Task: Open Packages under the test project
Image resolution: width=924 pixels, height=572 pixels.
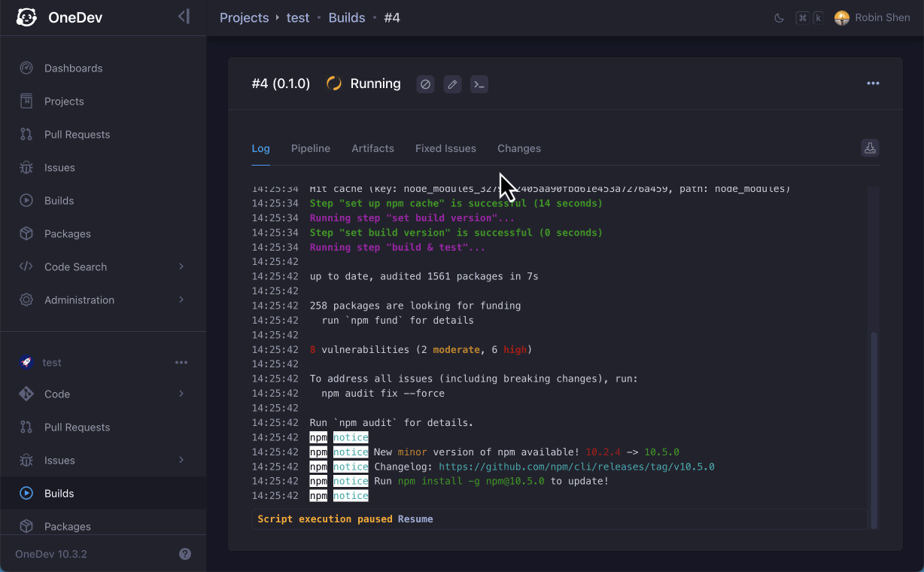Action: (x=68, y=526)
